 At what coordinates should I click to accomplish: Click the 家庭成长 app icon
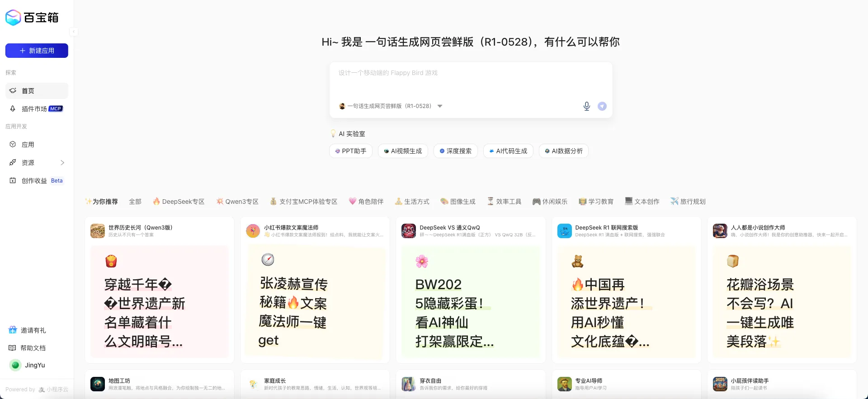pos(253,384)
